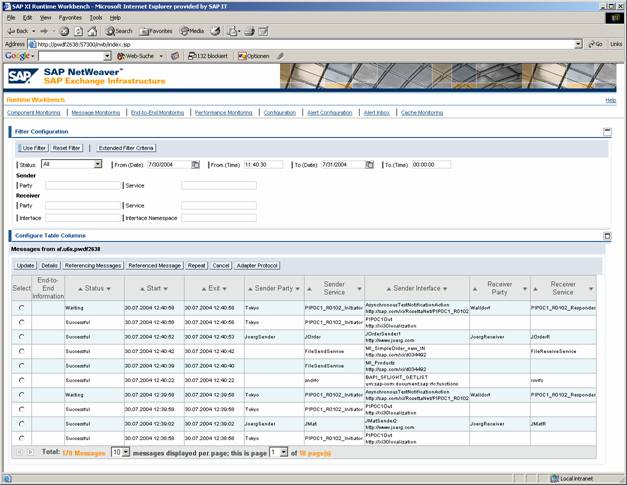
Task: Sort Status column ascending
Action: tap(80, 289)
